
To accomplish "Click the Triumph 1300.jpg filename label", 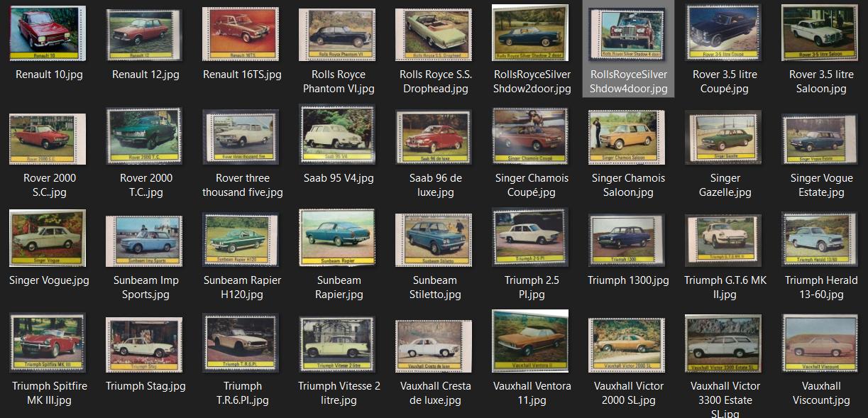I will coord(628,280).
